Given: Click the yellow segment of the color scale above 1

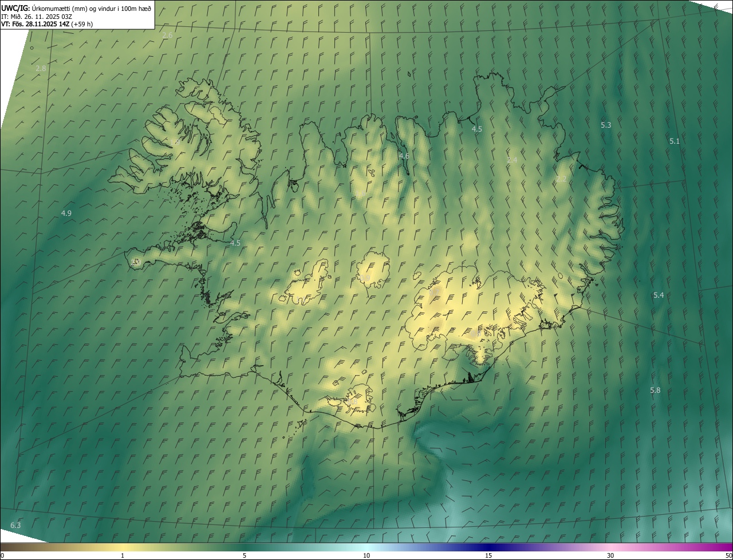Looking at the screenshot, I should pyautogui.click(x=123, y=547).
